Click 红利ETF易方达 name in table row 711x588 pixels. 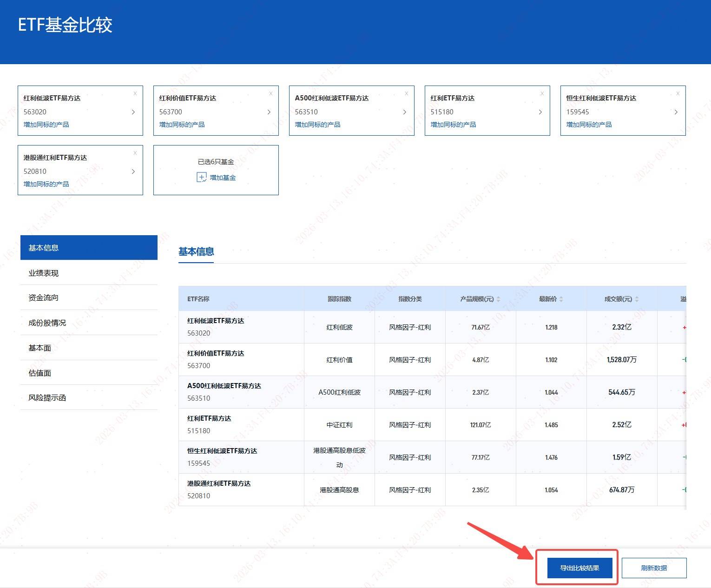coord(209,418)
